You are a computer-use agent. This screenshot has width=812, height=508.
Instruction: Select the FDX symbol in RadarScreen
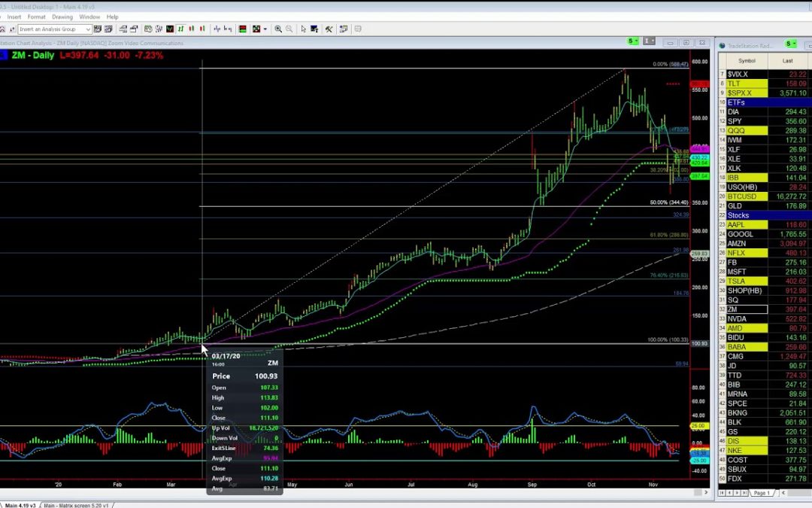747,479
